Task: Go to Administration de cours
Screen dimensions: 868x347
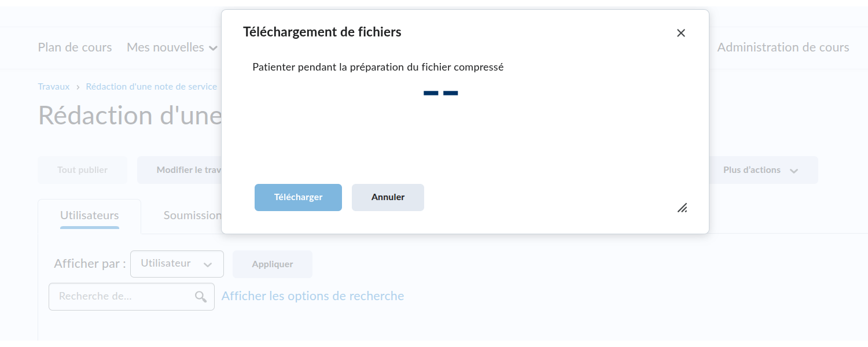Action: [x=783, y=47]
